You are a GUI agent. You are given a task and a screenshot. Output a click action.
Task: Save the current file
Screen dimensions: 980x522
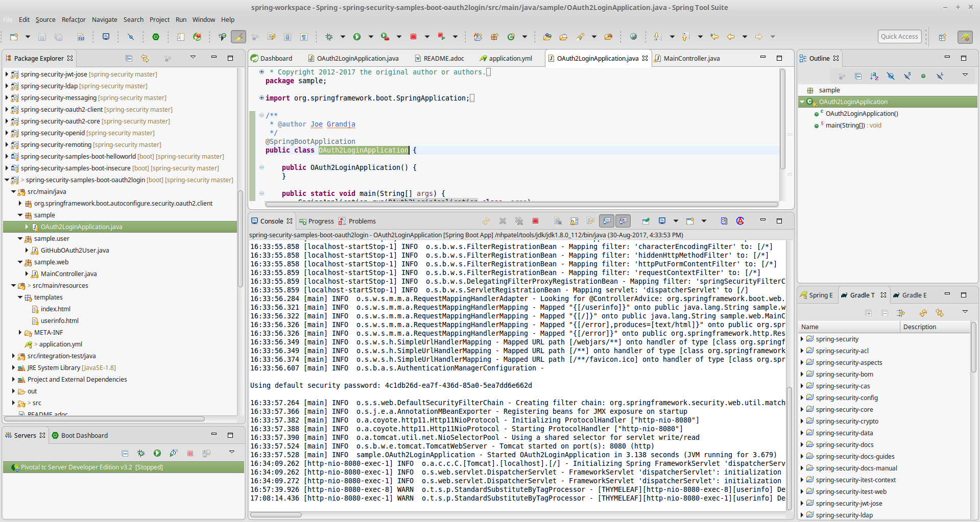[42, 37]
